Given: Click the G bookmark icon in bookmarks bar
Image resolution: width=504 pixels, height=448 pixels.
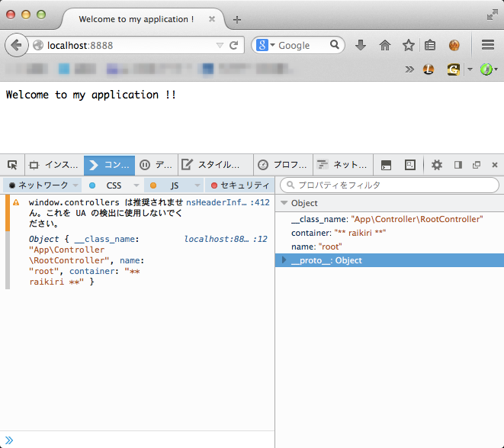Looking at the screenshot, I should (x=453, y=69).
